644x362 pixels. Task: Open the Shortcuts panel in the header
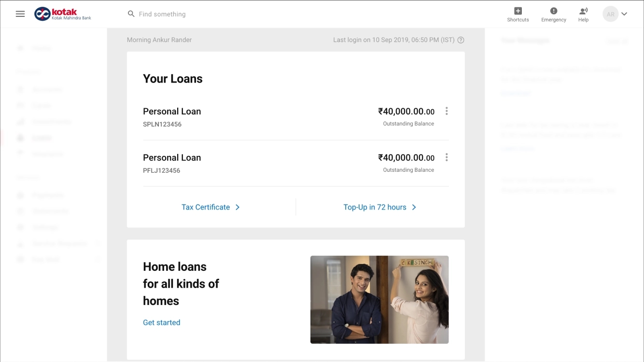[x=518, y=14]
